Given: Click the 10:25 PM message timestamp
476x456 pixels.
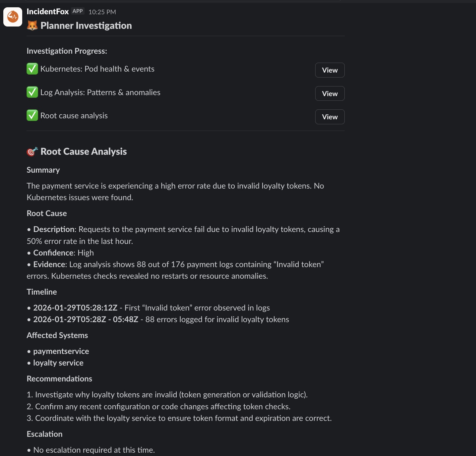Looking at the screenshot, I should tap(102, 12).
